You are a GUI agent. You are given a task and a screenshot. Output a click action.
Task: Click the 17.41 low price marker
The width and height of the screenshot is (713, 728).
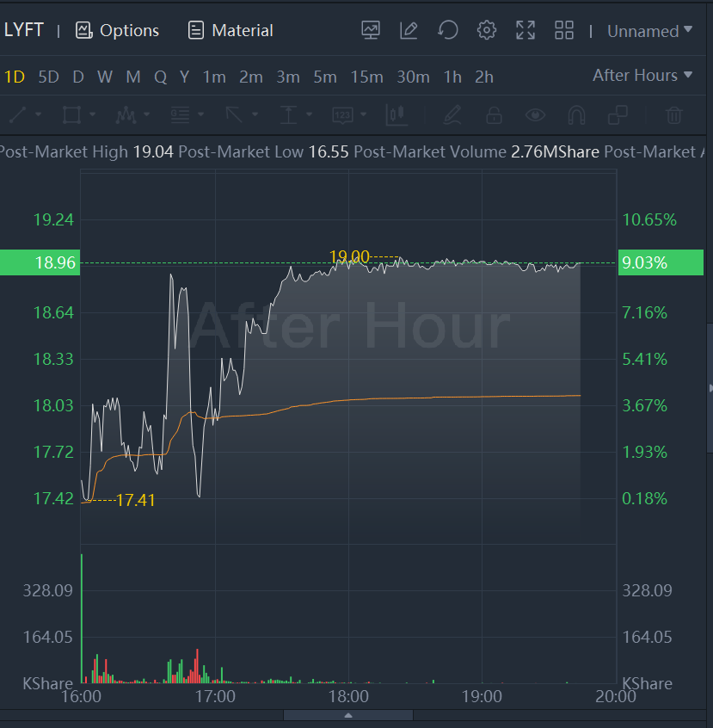[x=135, y=500]
